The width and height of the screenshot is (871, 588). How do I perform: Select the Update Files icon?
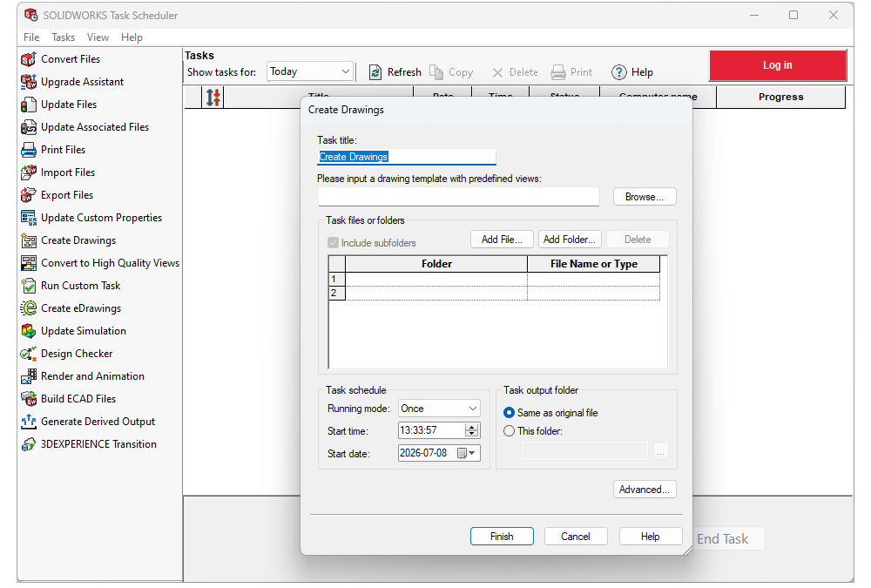point(29,105)
